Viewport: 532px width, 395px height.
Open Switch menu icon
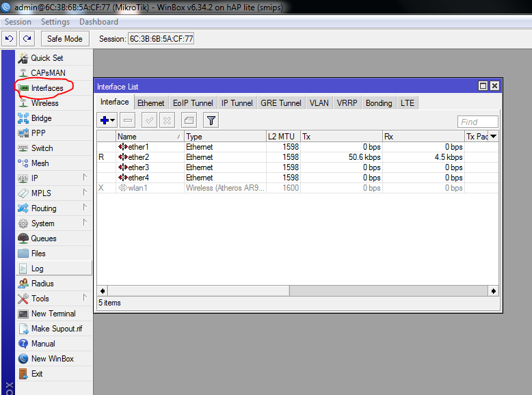[x=23, y=148]
